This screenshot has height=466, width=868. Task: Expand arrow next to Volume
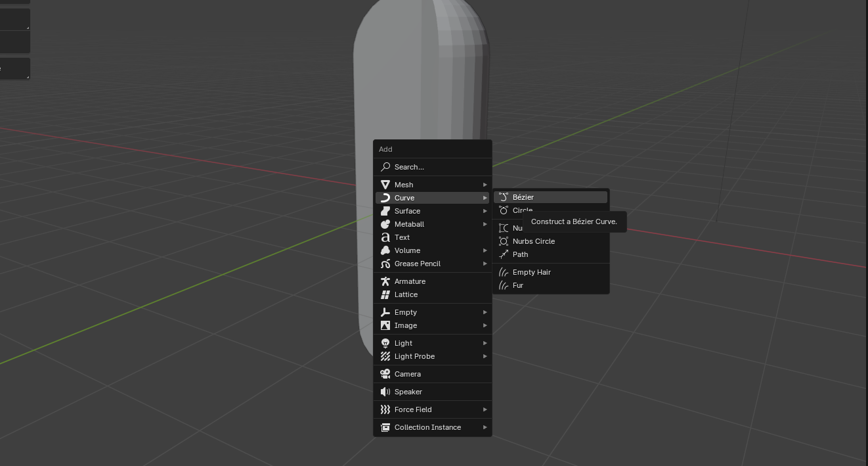(485, 250)
